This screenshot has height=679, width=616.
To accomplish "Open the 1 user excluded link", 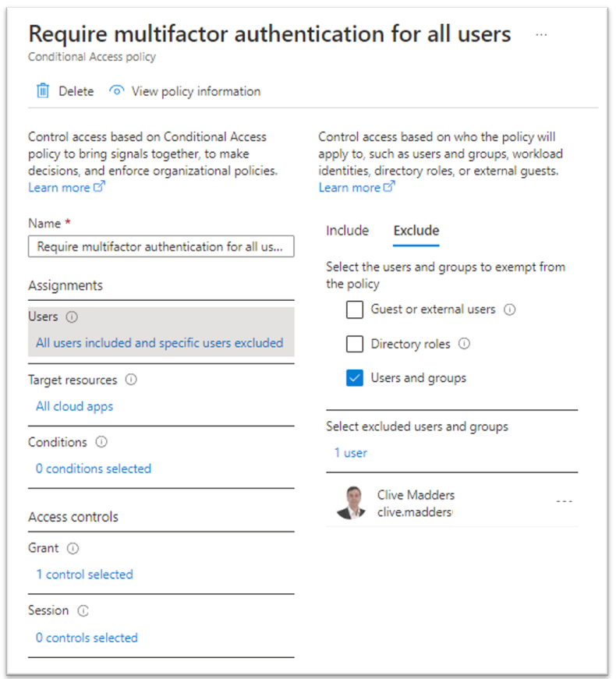I will pyautogui.click(x=350, y=452).
